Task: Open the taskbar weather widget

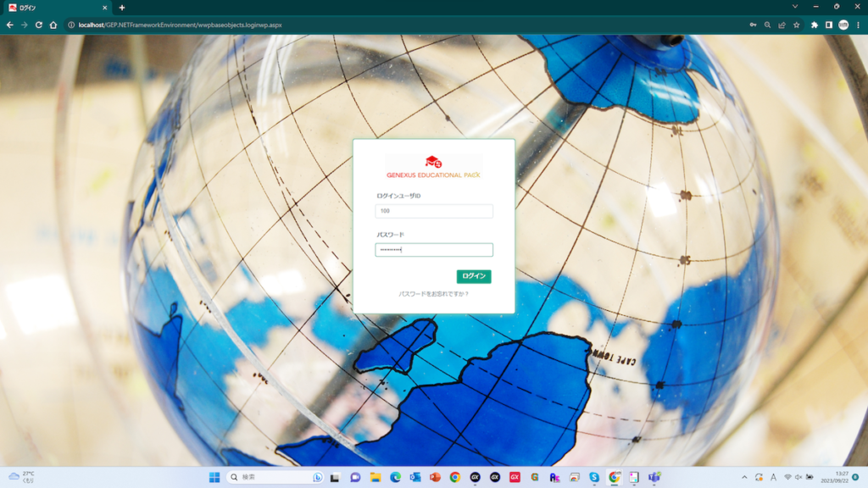Action: [x=22, y=477]
